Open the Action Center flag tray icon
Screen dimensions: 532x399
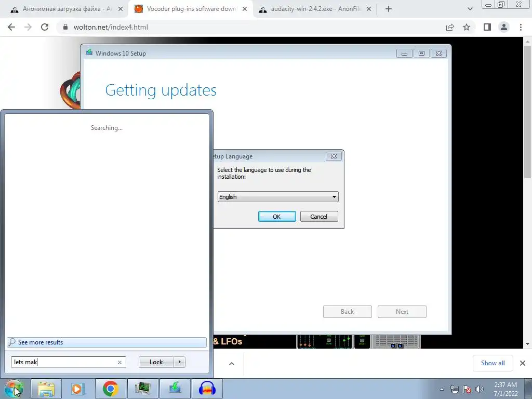(467, 389)
